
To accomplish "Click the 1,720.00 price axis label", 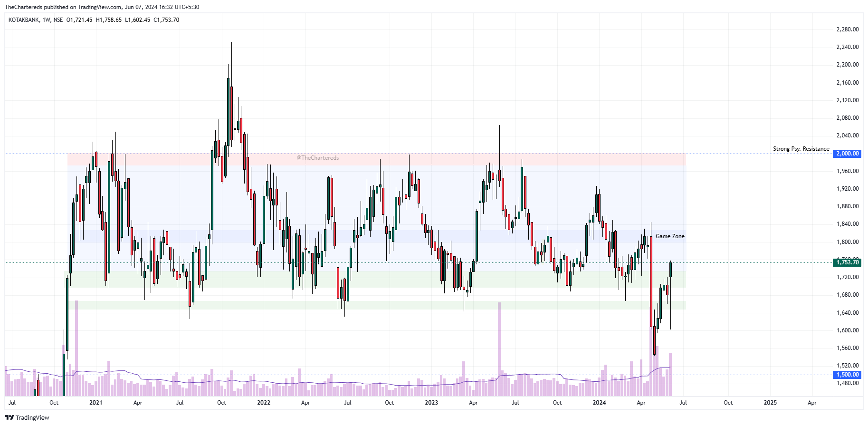I will [x=848, y=277].
